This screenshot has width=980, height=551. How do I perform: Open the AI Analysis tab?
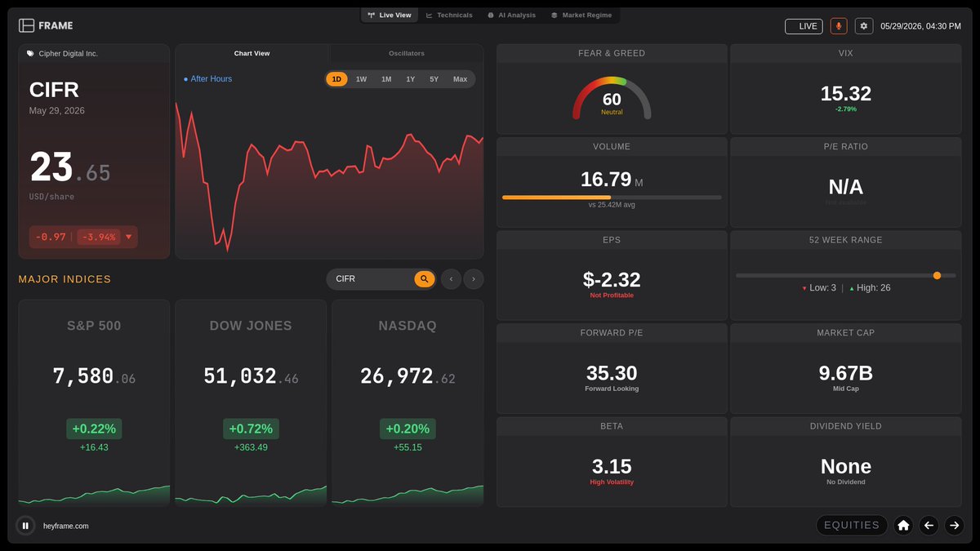[511, 16]
